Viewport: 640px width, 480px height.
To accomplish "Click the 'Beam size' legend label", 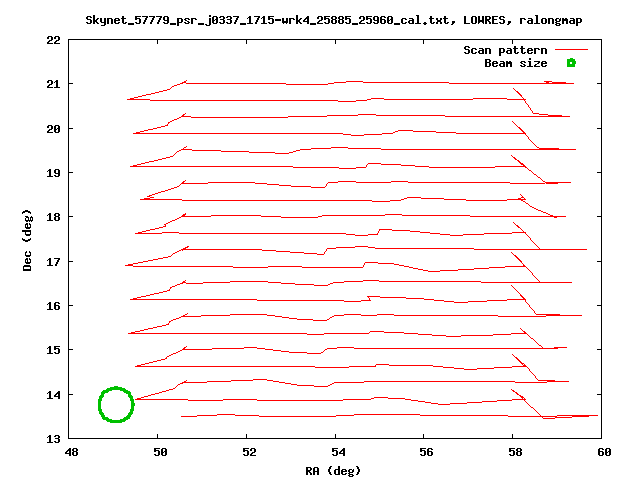I will tap(516, 63).
